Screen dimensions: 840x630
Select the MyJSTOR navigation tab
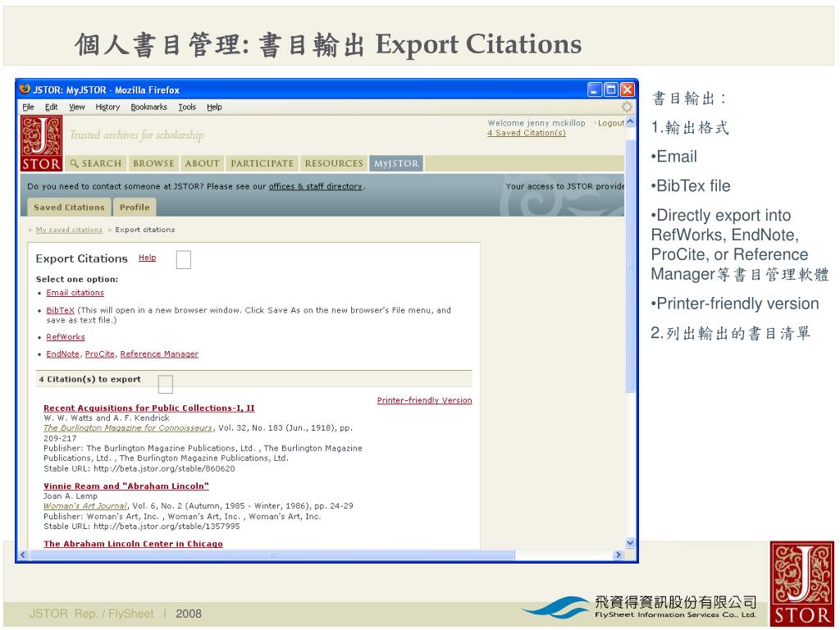click(396, 163)
